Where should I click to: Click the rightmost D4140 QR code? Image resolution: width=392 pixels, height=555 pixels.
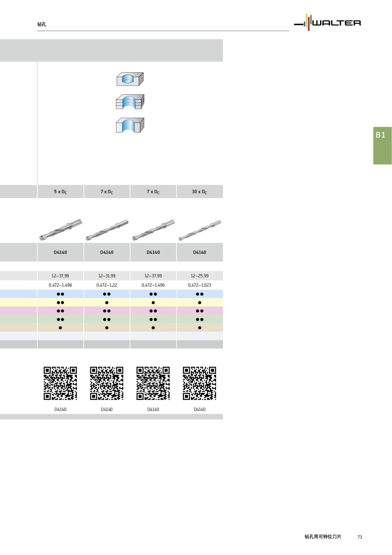(x=200, y=383)
